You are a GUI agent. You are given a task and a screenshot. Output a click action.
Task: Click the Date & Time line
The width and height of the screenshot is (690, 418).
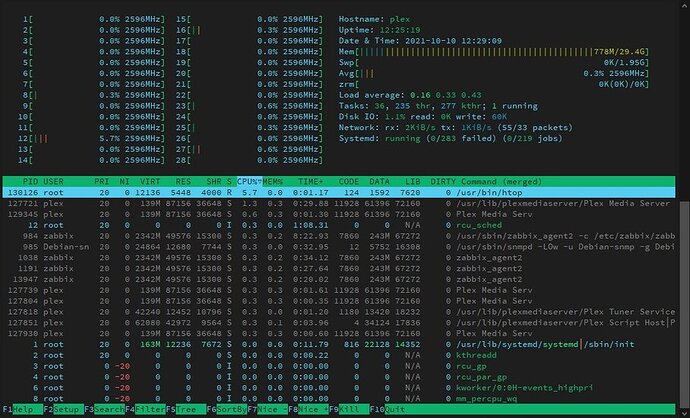(420, 41)
